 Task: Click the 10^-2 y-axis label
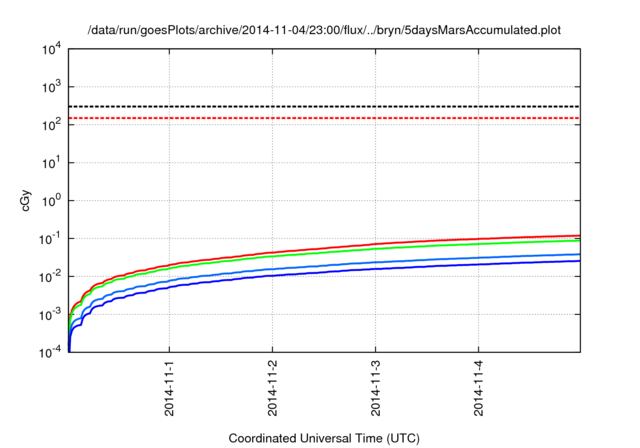(x=51, y=276)
